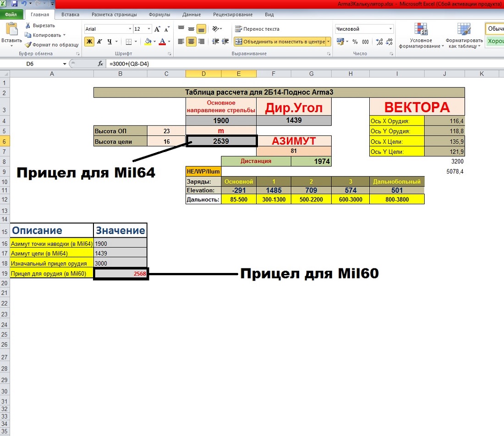Align text to the right

(201, 41)
